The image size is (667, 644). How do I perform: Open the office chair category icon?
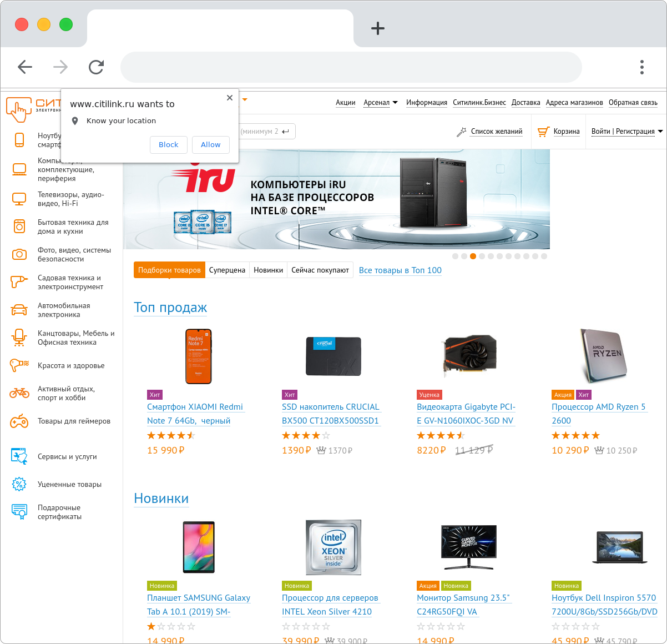pyautogui.click(x=19, y=338)
